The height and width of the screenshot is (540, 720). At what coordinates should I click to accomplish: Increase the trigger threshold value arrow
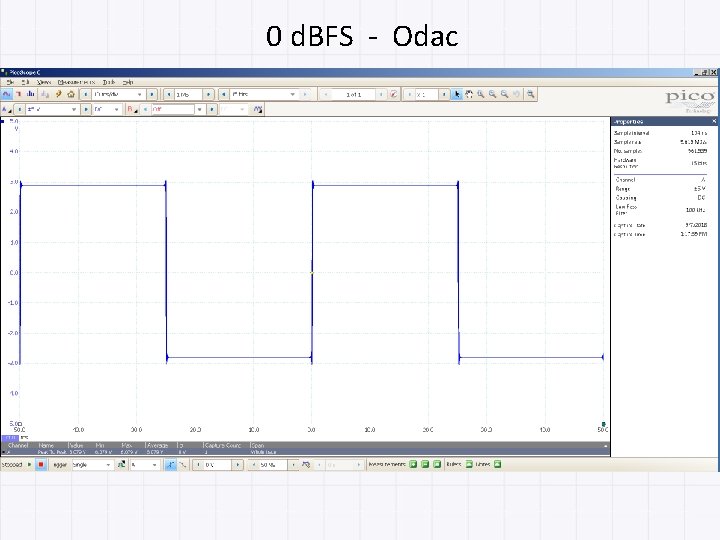tap(238, 465)
